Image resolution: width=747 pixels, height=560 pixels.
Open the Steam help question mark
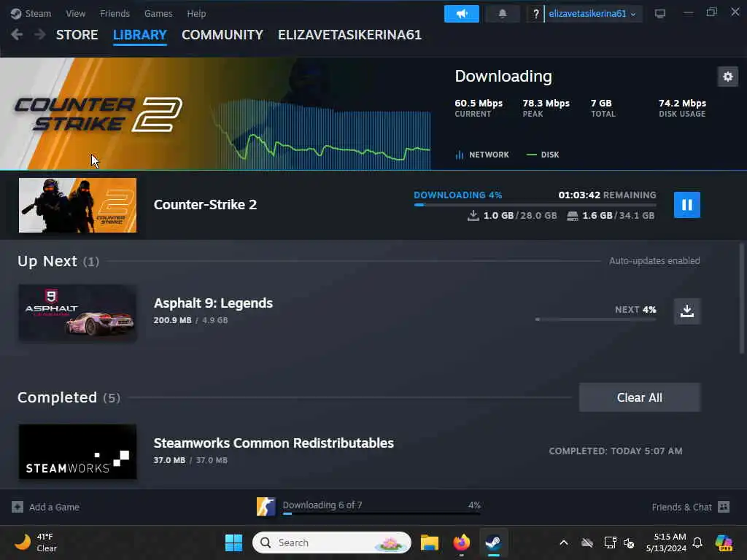point(535,14)
